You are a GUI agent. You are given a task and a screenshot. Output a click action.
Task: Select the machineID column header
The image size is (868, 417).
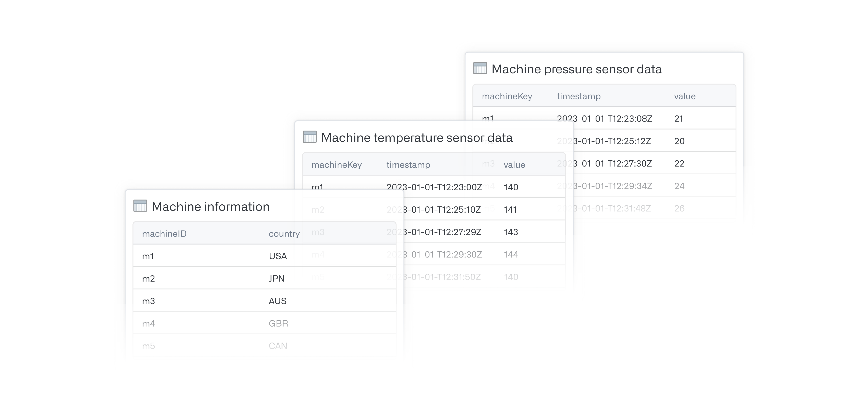[x=164, y=234]
